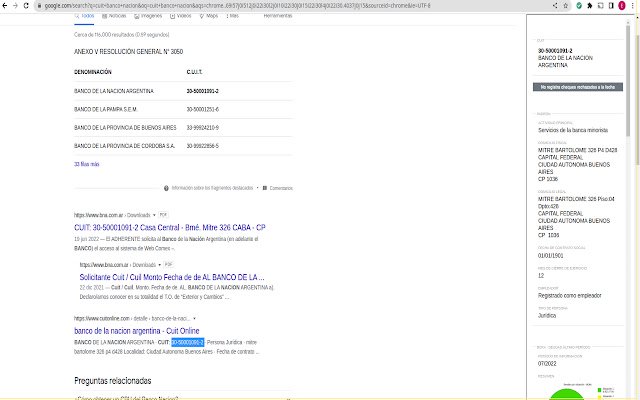This screenshot has width=640, height=400.
Task: View site security lock info
Action: (x=40, y=6)
